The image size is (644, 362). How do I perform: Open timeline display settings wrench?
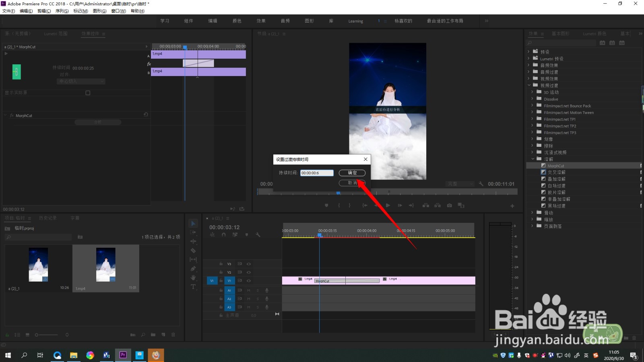pyautogui.click(x=258, y=234)
